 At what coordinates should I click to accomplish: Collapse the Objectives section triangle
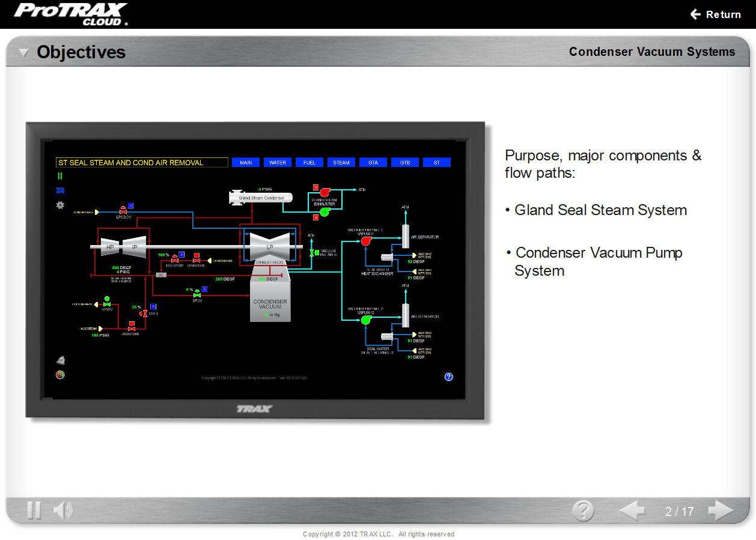[23, 53]
